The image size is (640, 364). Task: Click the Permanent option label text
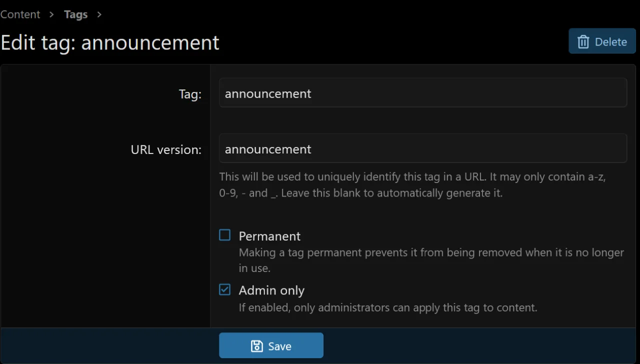click(269, 236)
